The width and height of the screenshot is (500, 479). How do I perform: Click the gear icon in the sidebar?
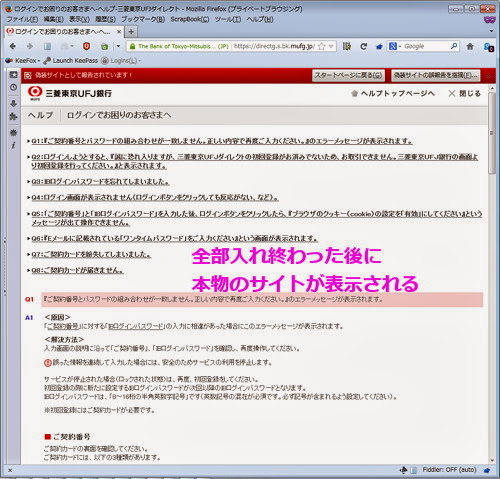tap(13, 132)
